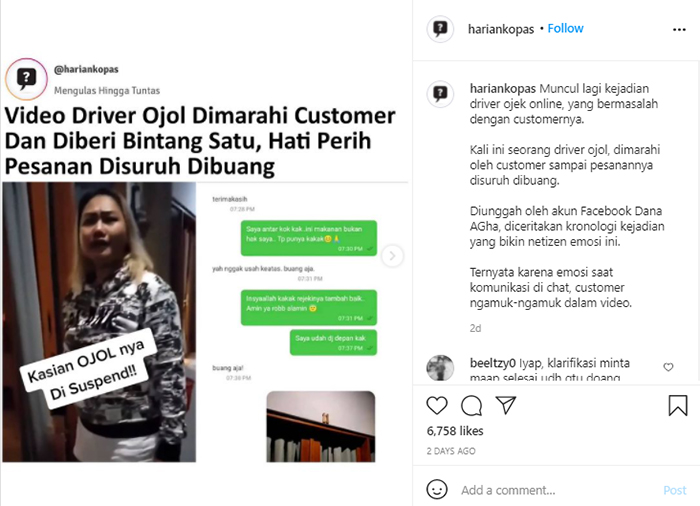This screenshot has height=506, width=700.
Task: Open the hariankopas avatar beside the caption
Action: click(x=440, y=94)
